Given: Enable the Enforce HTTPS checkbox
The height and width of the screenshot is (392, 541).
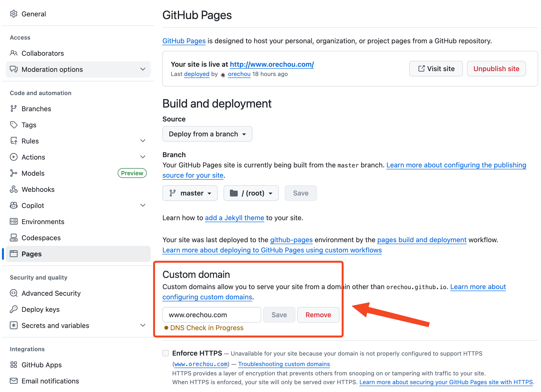Looking at the screenshot, I should coord(166,353).
